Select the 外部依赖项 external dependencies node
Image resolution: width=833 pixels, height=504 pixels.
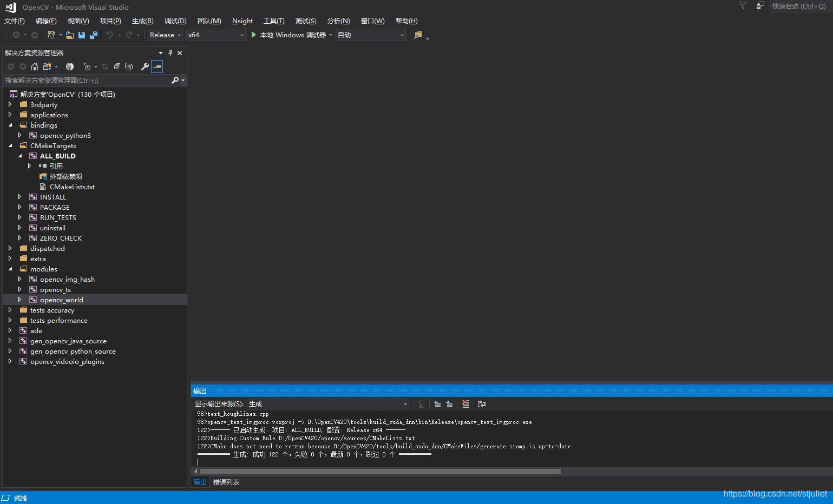66,176
